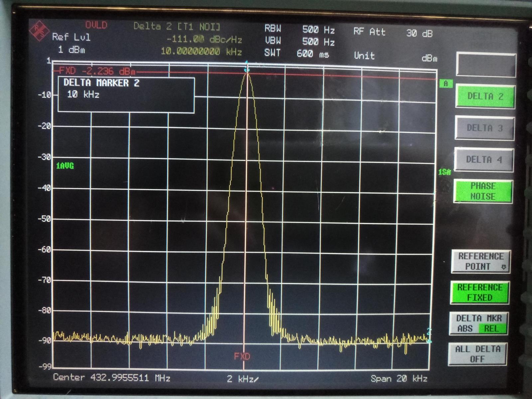Toggle the REFERENCE FIXED softkey
The width and height of the screenshot is (532, 399).
pyautogui.click(x=479, y=293)
